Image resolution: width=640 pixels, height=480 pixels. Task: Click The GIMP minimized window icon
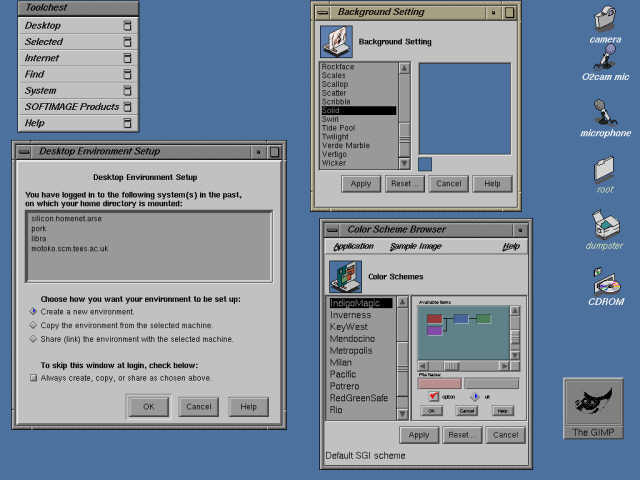pyautogui.click(x=593, y=403)
